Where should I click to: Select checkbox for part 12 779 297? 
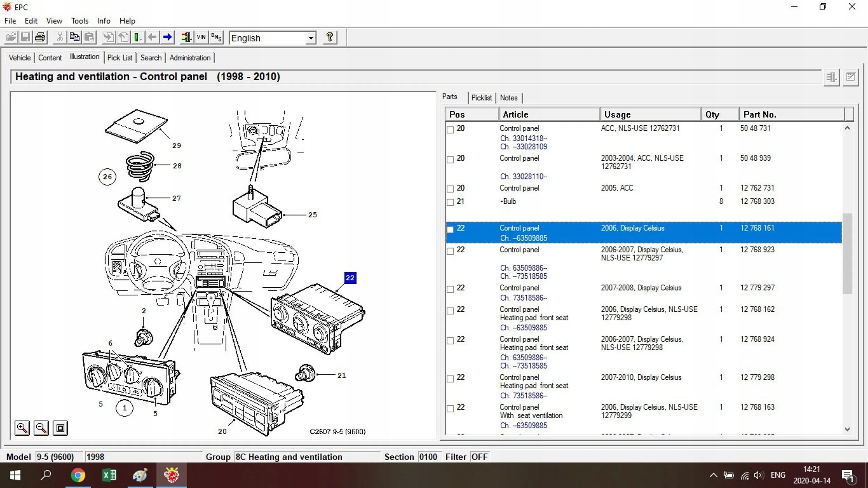(x=450, y=289)
